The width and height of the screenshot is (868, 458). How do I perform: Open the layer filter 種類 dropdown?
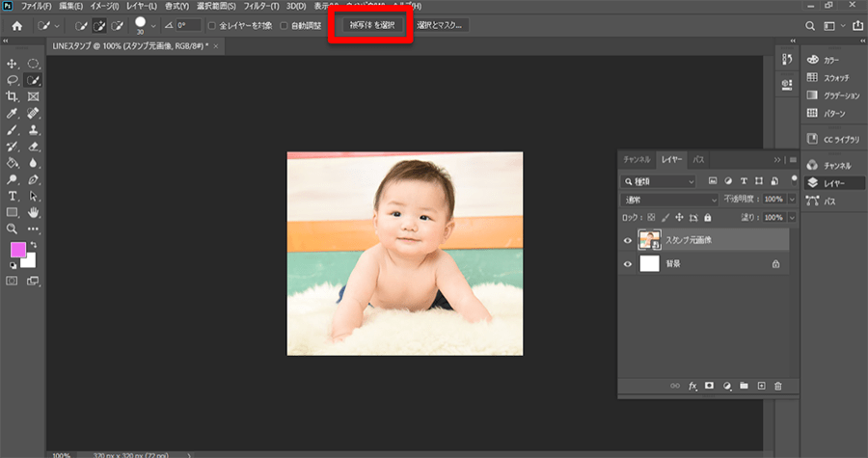(660, 180)
